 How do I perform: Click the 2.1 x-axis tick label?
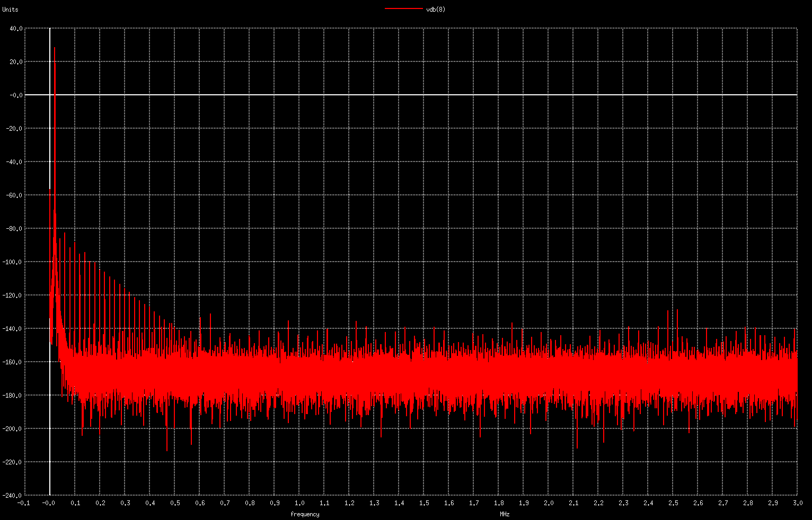573,503
